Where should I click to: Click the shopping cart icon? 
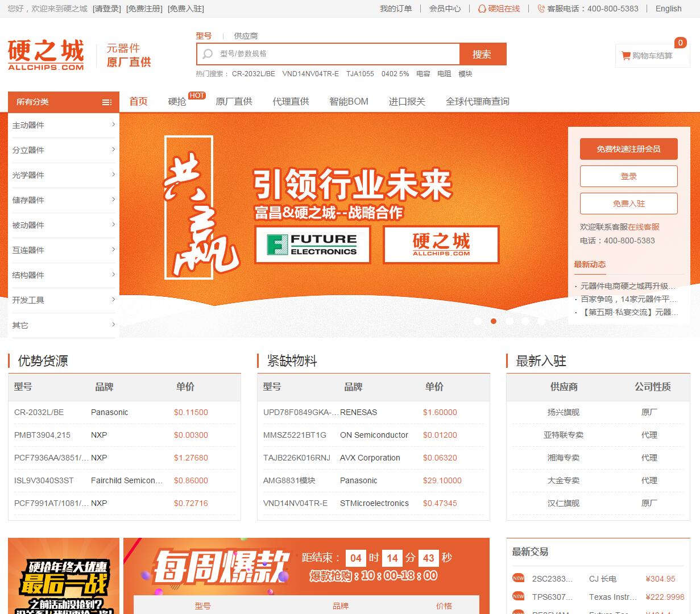[626, 56]
